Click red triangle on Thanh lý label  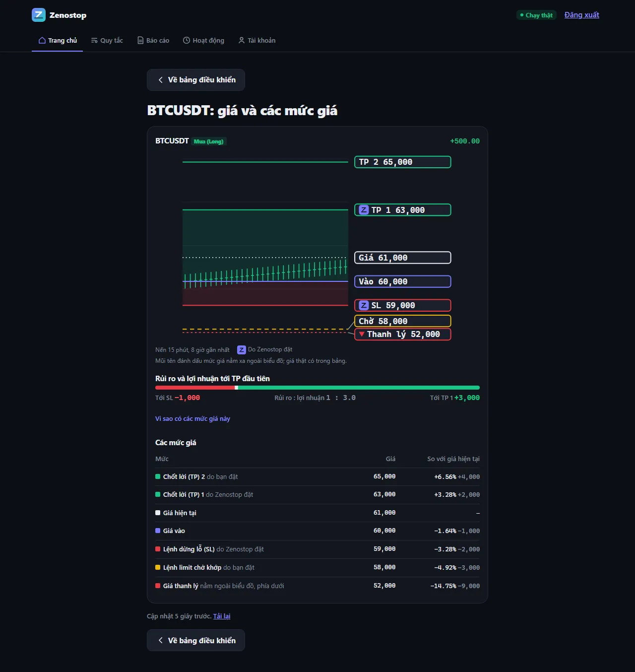pos(362,334)
